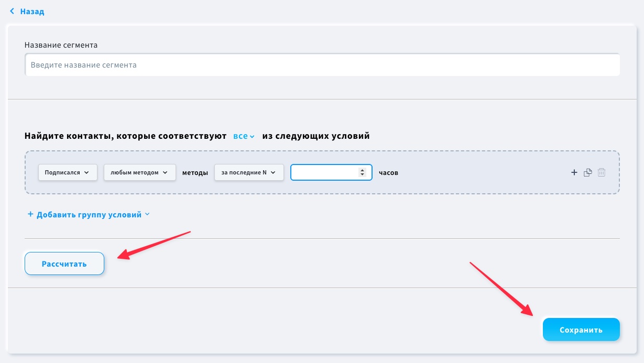Click the plus icon to add a condition
The height and width of the screenshot is (363, 644).
(574, 172)
